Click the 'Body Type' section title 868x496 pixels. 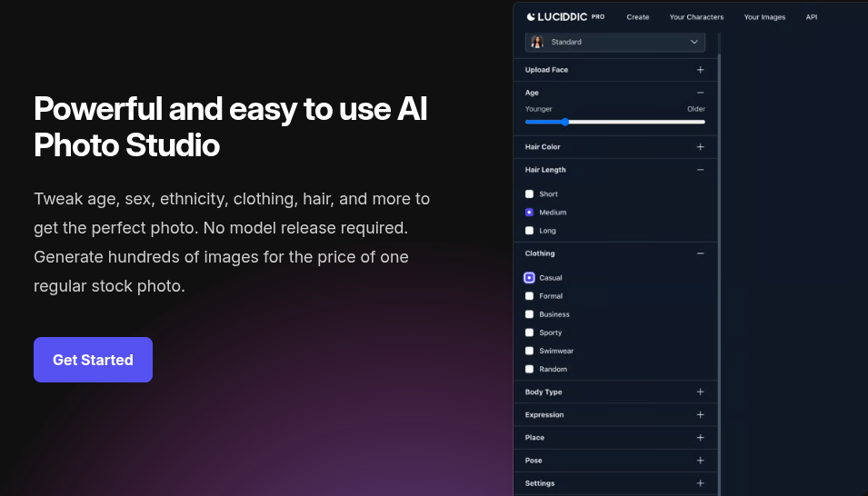(x=543, y=392)
